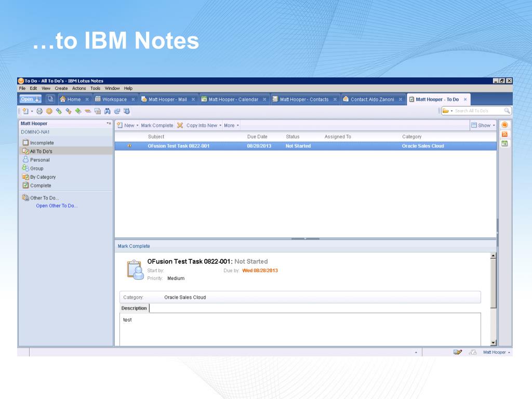
Task: Open the Show dropdown
Action: point(483,126)
